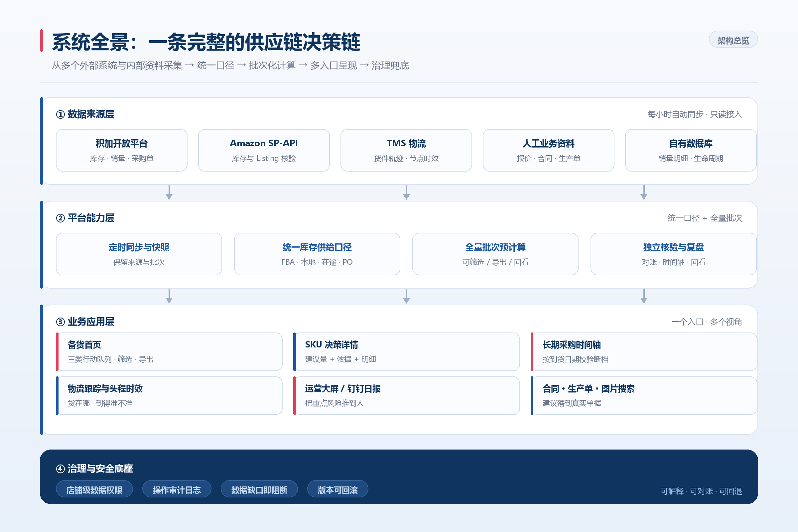This screenshot has width=798, height=532.
Task: Open the SKU 决策详情 card
Action: click(406, 351)
